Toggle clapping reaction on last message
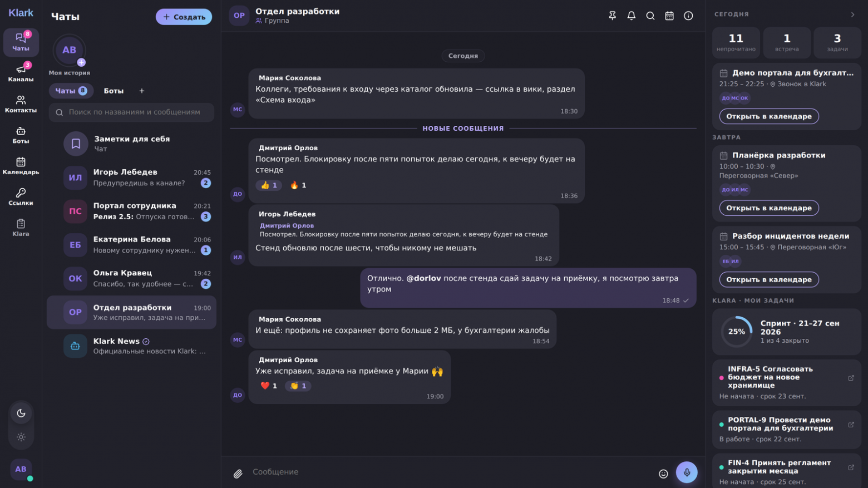This screenshot has height=488, width=868. pyautogui.click(x=298, y=386)
